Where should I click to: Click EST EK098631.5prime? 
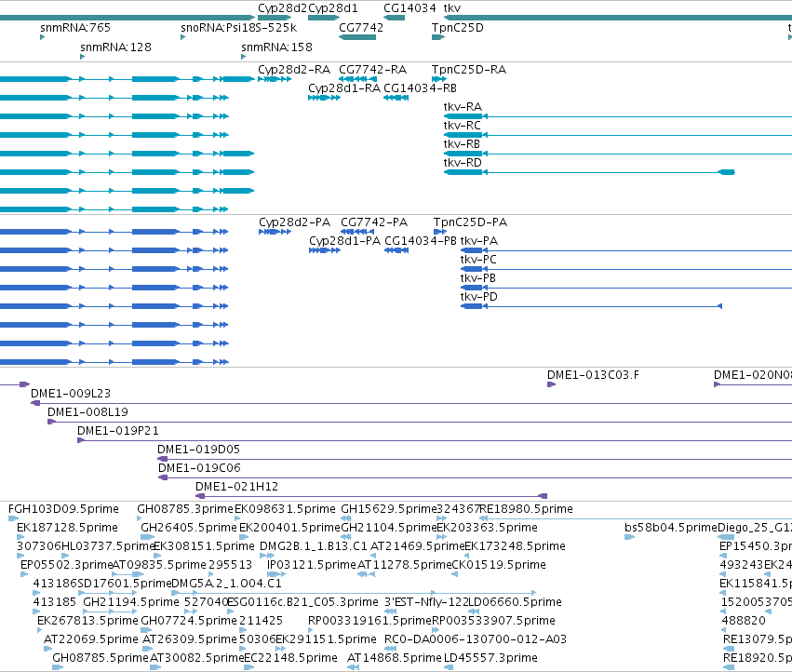click(286, 509)
